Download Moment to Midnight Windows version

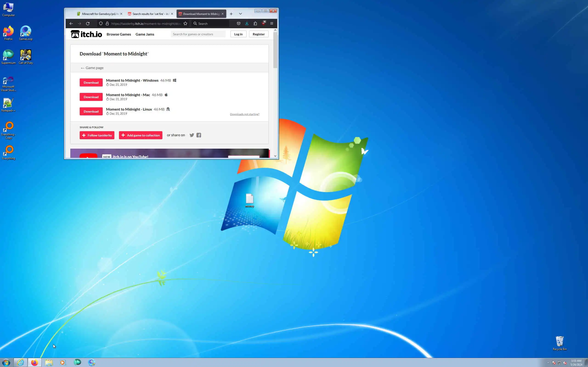point(91,83)
